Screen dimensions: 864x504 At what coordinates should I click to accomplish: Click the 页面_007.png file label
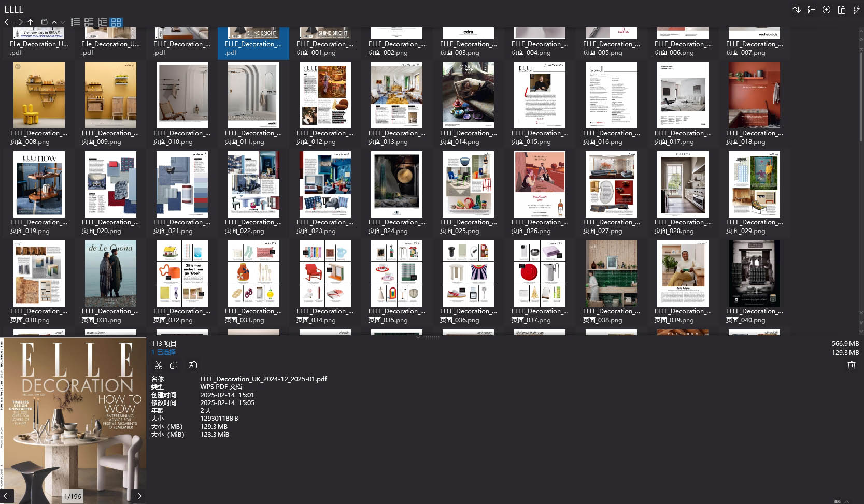tap(755, 48)
